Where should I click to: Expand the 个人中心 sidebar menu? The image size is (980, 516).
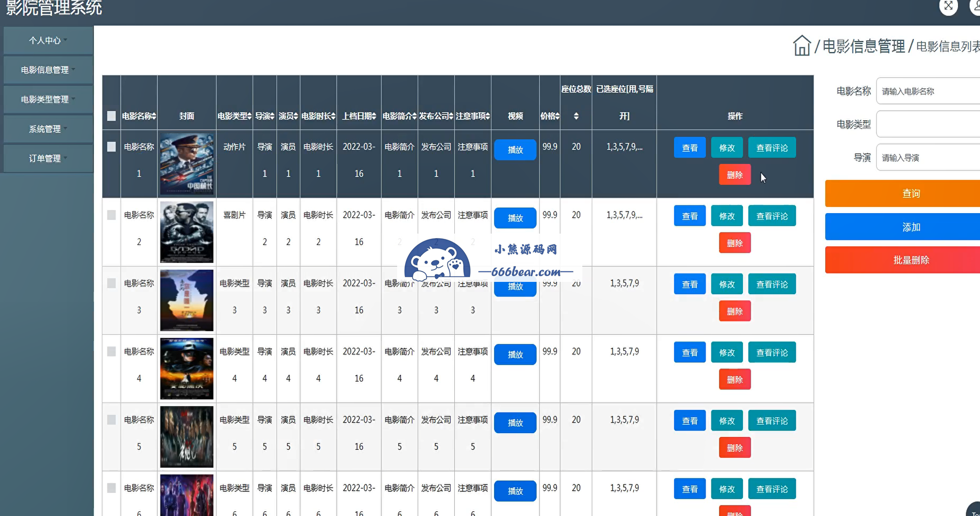tap(48, 40)
